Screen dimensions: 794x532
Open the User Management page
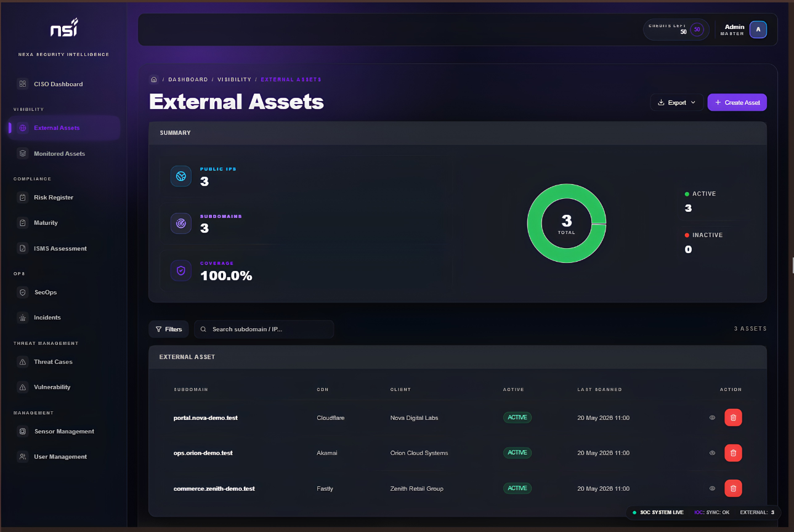pyautogui.click(x=63, y=457)
